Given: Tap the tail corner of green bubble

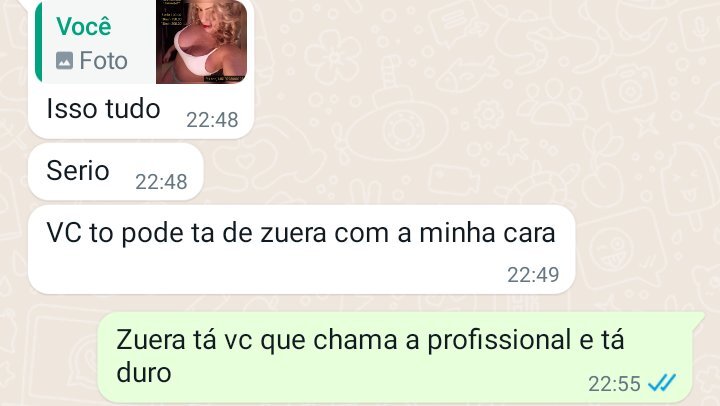Looking at the screenshot, I should click(x=700, y=317).
